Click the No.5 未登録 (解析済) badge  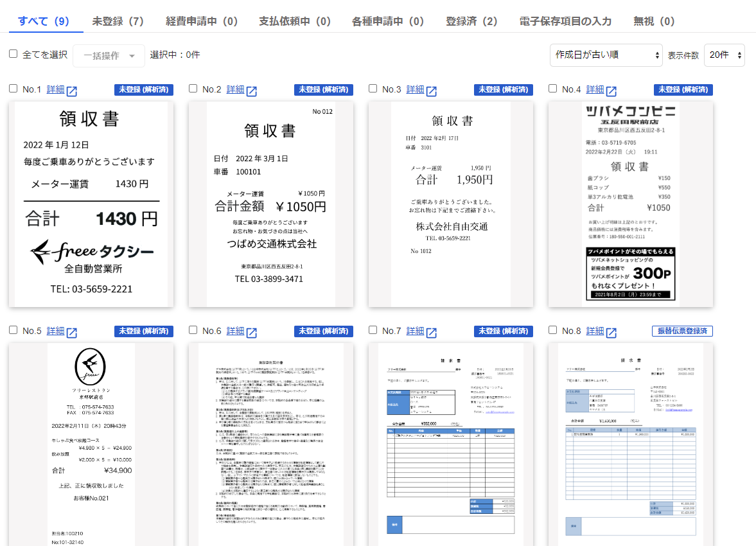(x=144, y=331)
